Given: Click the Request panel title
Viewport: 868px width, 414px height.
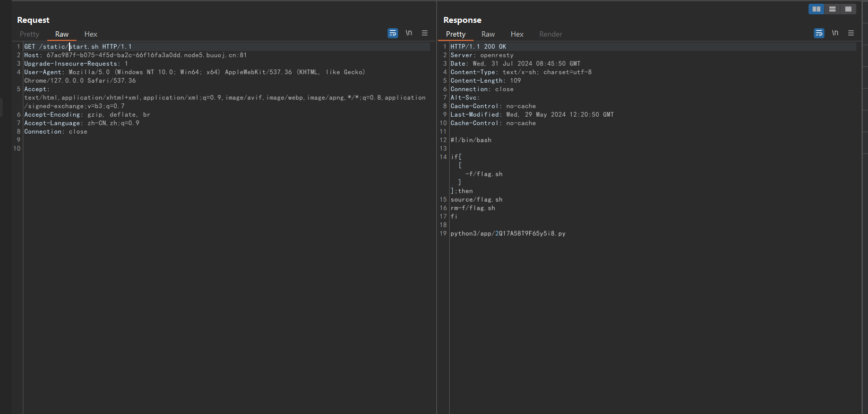Looking at the screenshot, I should pyautogui.click(x=33, y=20).
